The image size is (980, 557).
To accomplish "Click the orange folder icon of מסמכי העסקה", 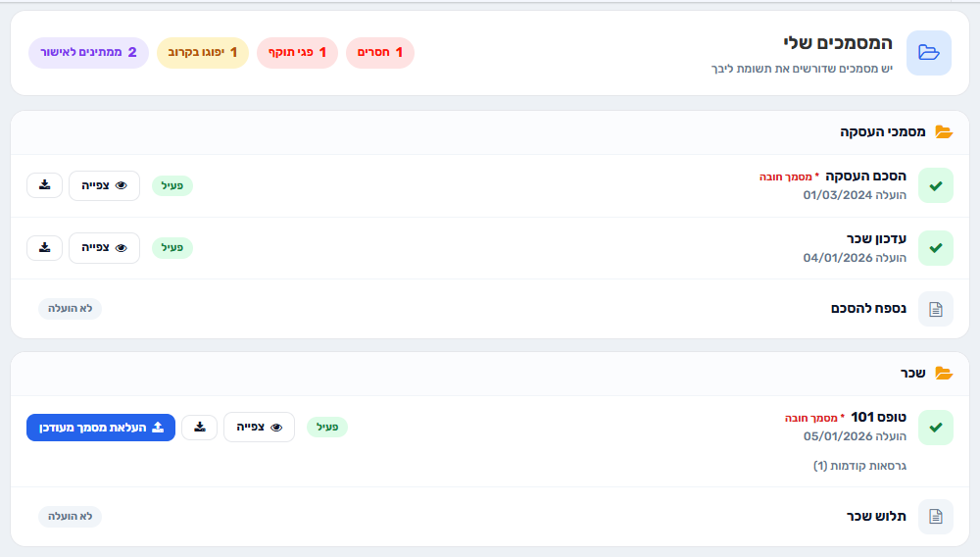I will 944,132.
